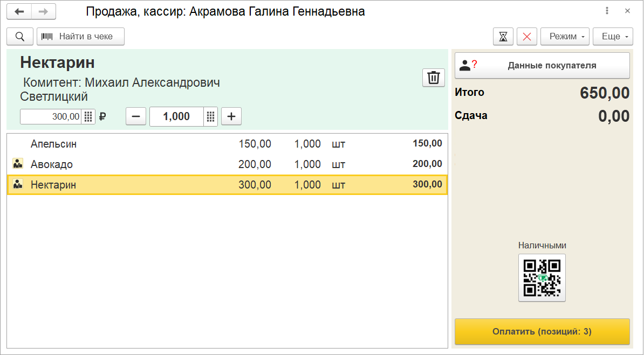644x355 pixels.
Task: Delete Нектарин item with trash icon
Action: (x=433, y=78)
